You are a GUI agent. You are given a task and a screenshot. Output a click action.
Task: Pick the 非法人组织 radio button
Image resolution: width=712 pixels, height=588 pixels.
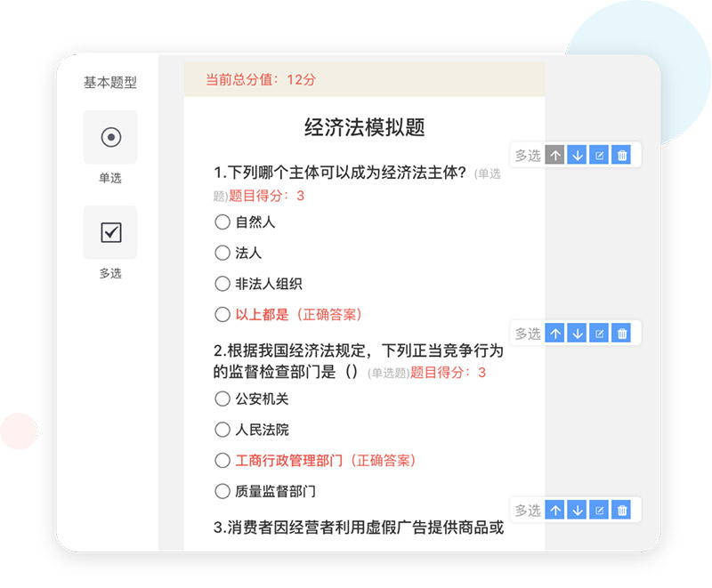pyautogui.click(x=222, y=284)
